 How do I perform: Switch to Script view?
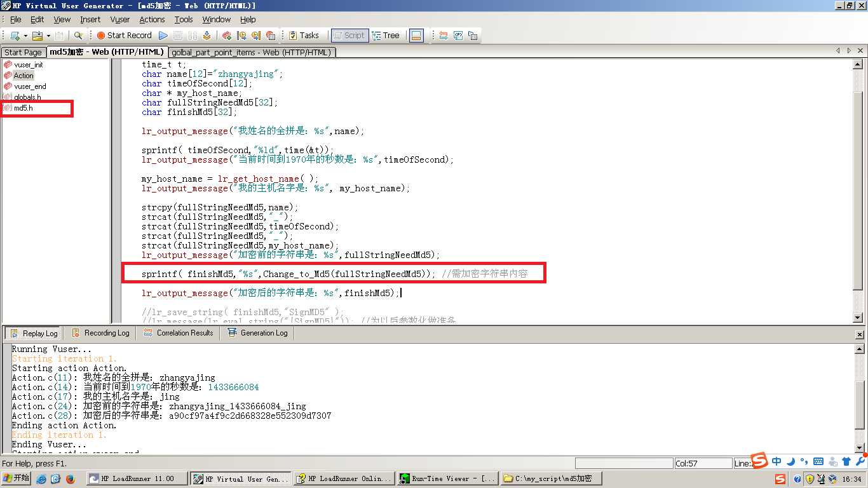pos(349,36)
